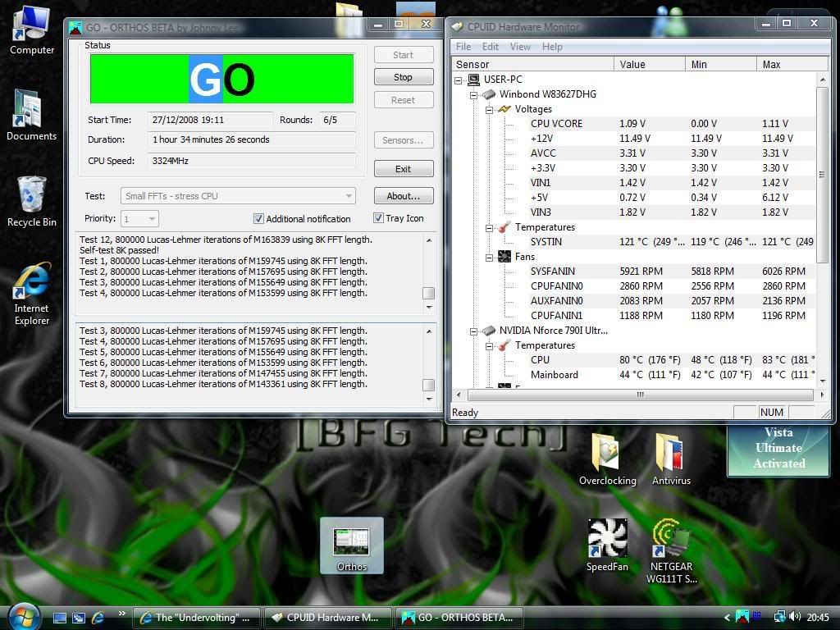Collapse the Voltages node
Image resolution: width=840 pixels, height=630 pixels.
tap(489, 110)
